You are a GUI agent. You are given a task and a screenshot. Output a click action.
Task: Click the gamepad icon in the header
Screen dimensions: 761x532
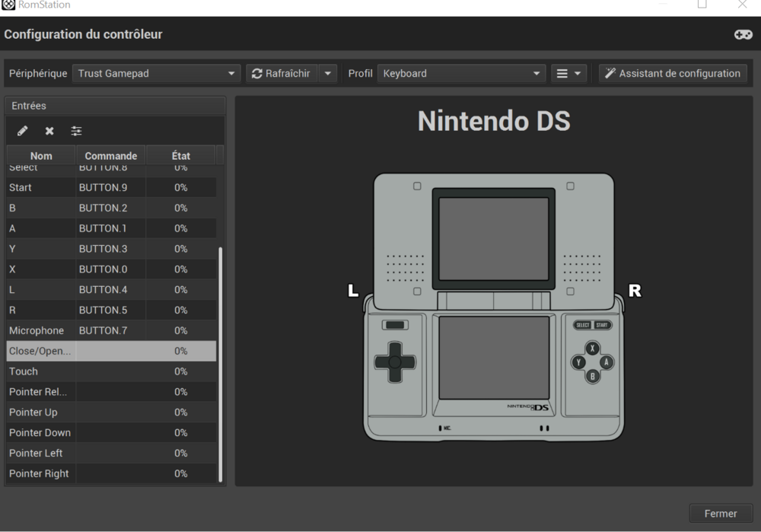pos(743,35)
